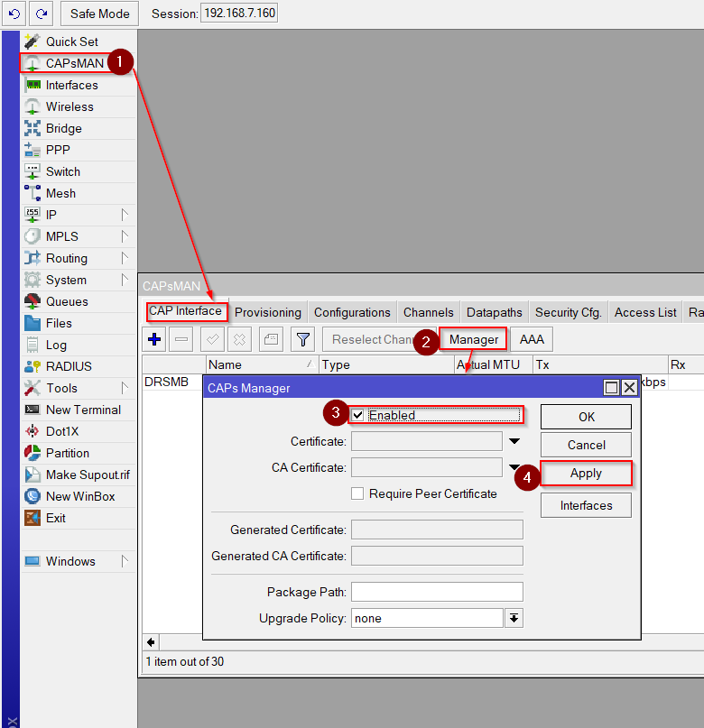Click the Comment icon in toolbar
Screen dimensions: 704x728
[x=271, y=340]
